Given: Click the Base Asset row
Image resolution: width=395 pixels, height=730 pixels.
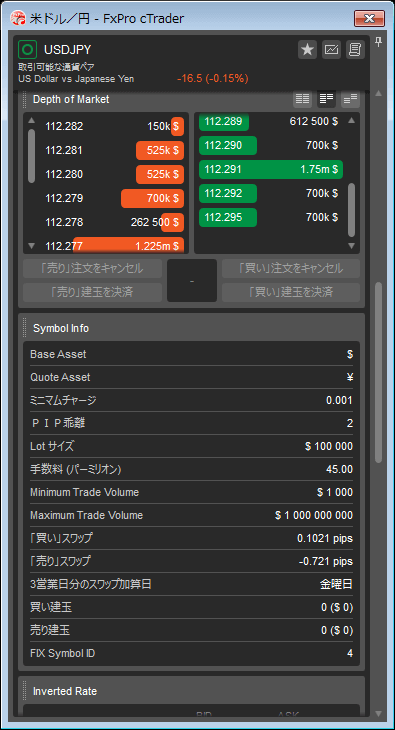Looking at the screenshot, I should click(x=191, y=354).
